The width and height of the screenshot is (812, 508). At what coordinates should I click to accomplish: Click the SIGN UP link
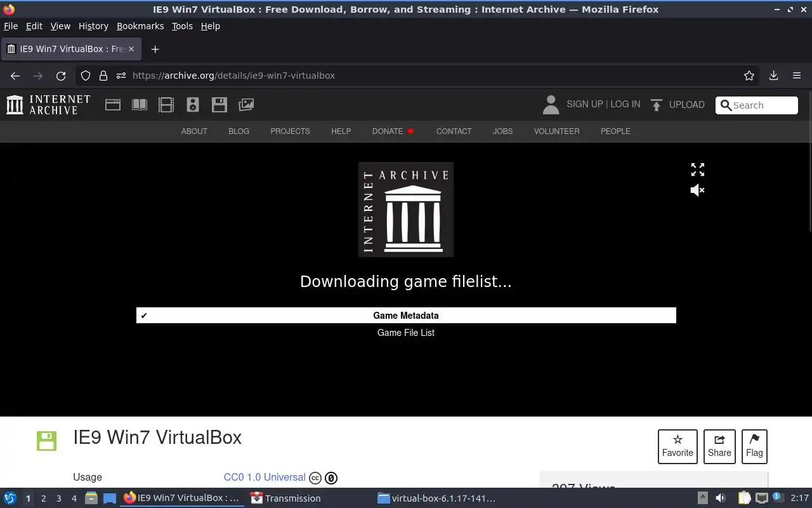click(x=585, y=104)
